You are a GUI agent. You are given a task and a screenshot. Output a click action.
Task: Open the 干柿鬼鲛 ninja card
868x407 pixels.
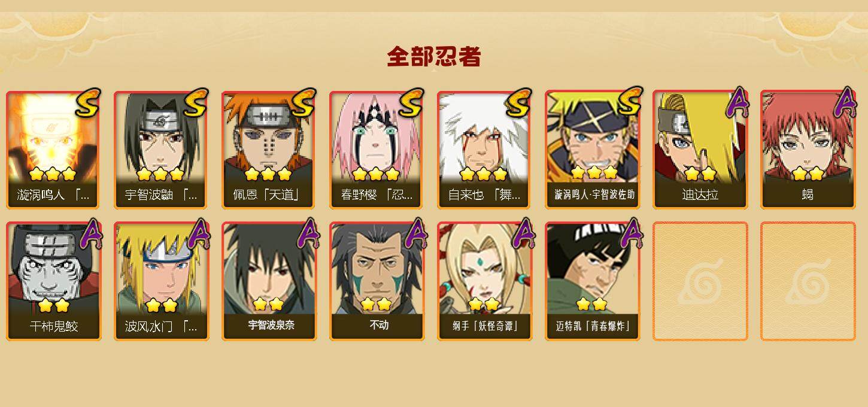[x=53, y=281]
